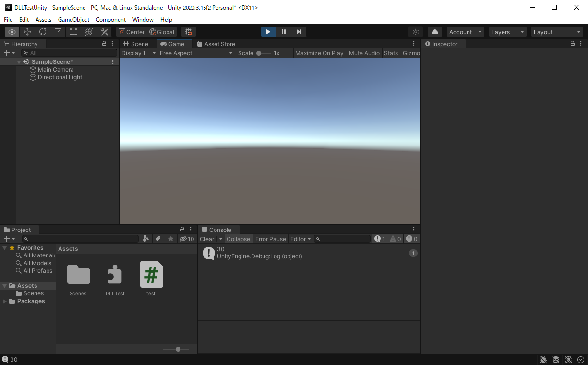Open Project create (+) dropdown
588x365 pixels.
click(9, 239)
